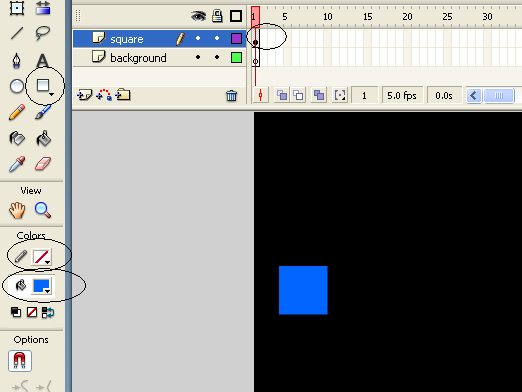
Task: Select the Eraser tool
Action: click(43, 164)
